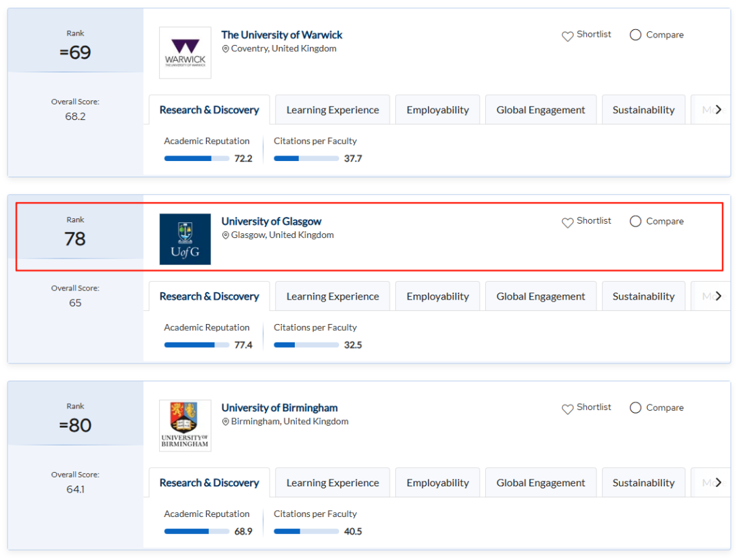This screenshot has height=560, width=737.
Task: Expand more tabs arrow in Warwick card
Action: pos(718,109)
